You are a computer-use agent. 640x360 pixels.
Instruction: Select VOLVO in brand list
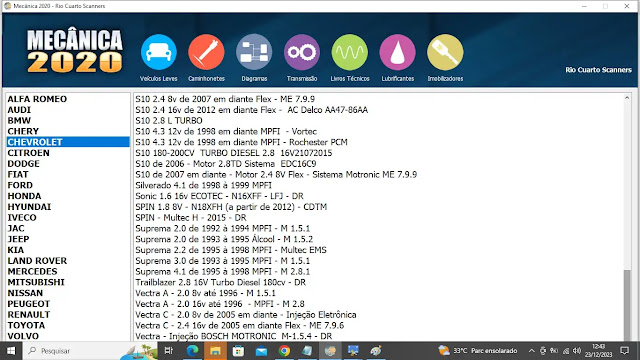(x=68, y=336)
